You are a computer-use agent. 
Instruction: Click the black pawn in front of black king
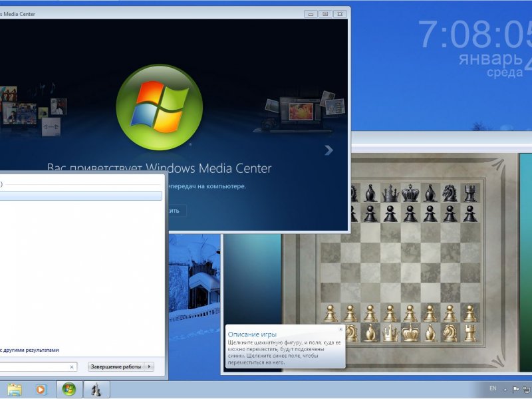click(x=410, y=213)
